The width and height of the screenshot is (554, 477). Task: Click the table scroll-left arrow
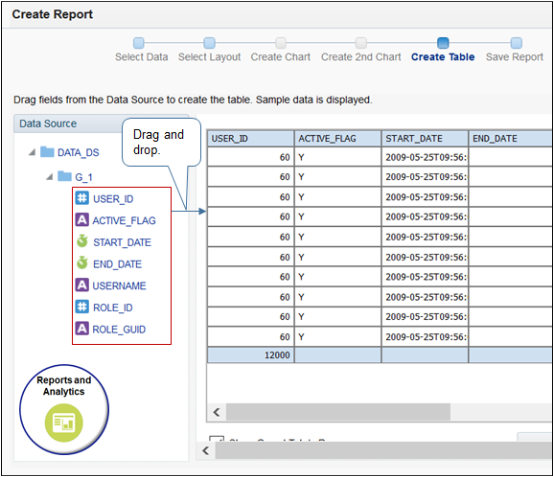pyautogui.click(x=217, y=412)
